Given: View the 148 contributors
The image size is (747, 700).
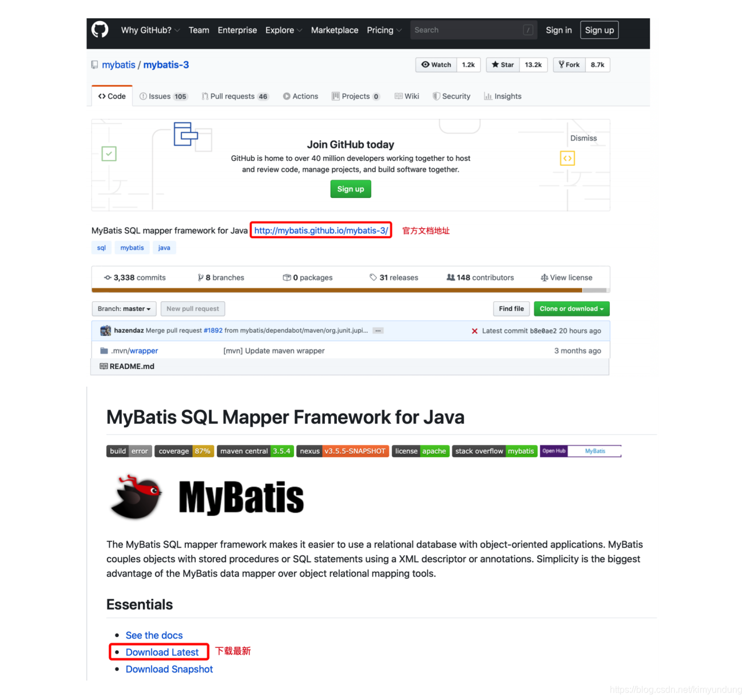Looking at the screenshot, I should coord(480,277).
